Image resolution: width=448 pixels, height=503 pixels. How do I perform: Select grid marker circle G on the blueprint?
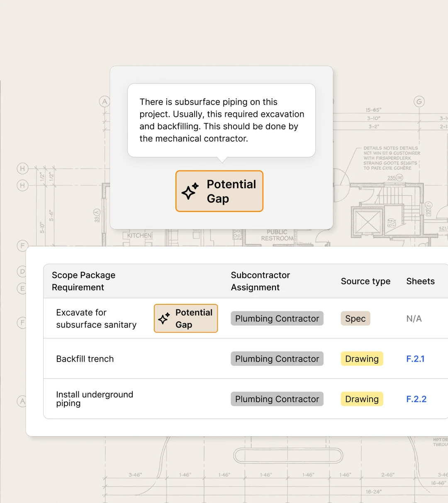click(x=419, y=102)
